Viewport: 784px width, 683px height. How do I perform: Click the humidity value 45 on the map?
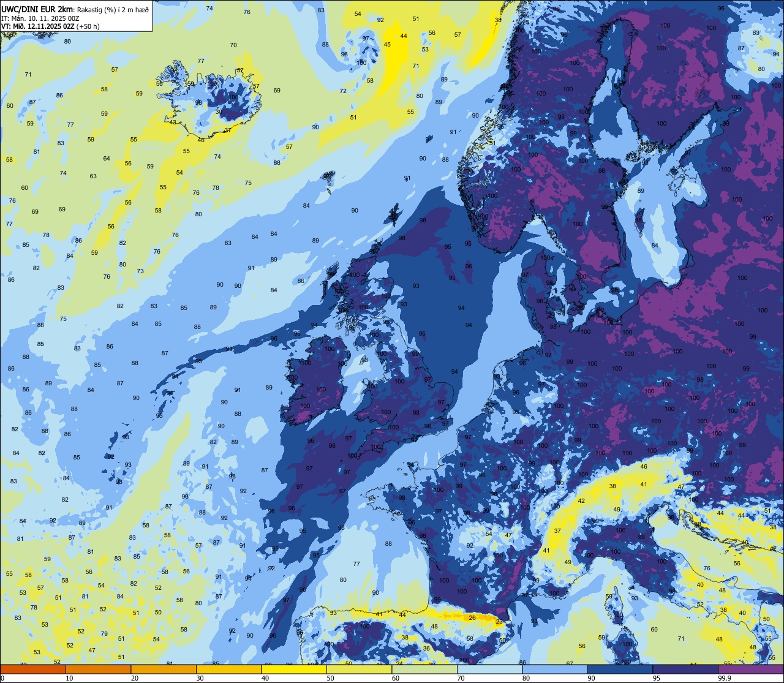click(x=387, y=45)
